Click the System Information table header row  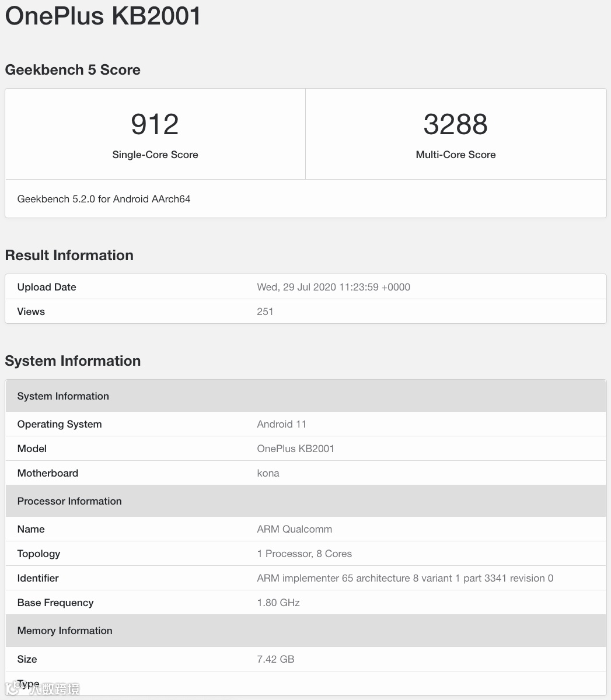coord(306,396)
